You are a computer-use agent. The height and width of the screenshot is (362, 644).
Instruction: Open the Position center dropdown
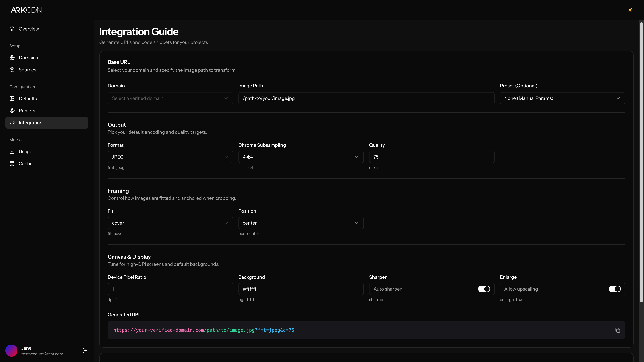pos(301,223)
